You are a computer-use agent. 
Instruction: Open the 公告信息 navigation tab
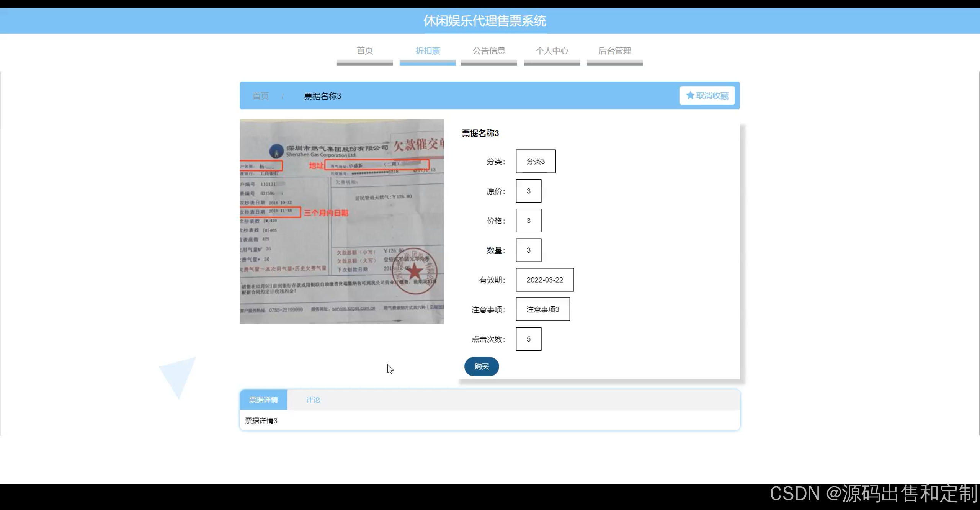[x=489, y=51]
